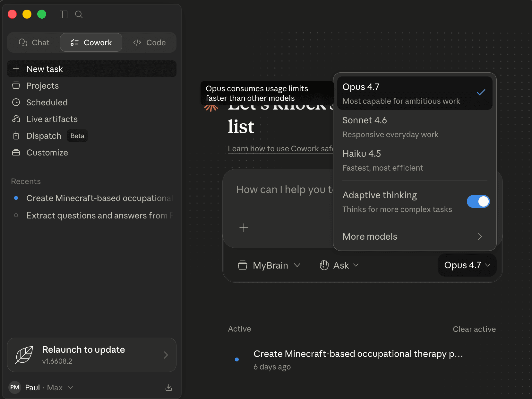Open recent 'Create Minecraft-based occupational' task
Viewport: 532px width, 399px height.
click(92, 198)
